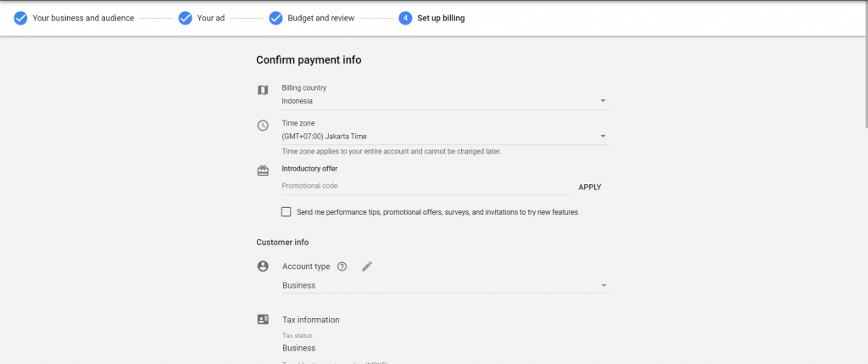Click the Promotional code input field

[426, 186]
